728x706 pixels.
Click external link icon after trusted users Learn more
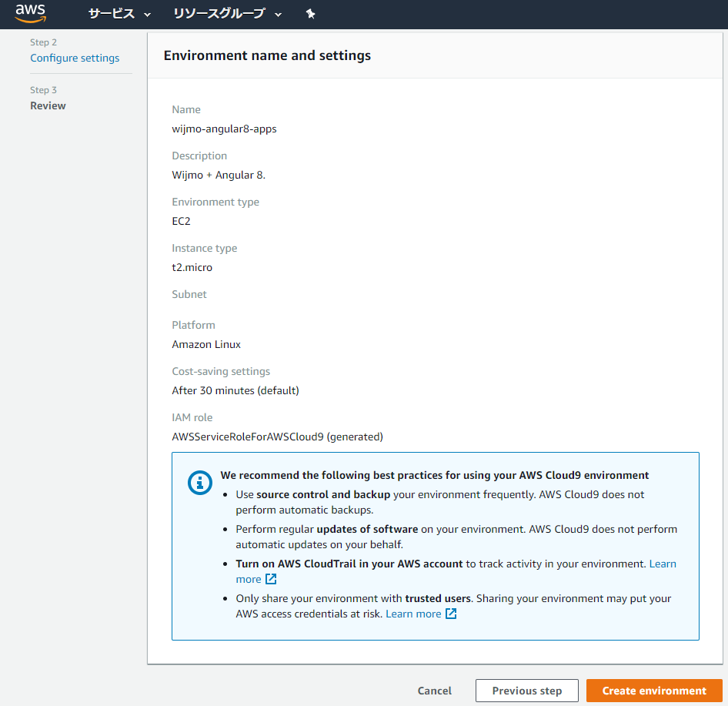451,614
